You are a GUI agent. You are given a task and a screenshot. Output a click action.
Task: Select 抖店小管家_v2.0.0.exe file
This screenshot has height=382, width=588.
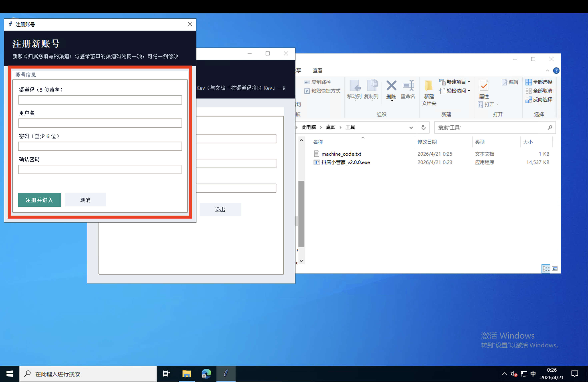(345, 162)
